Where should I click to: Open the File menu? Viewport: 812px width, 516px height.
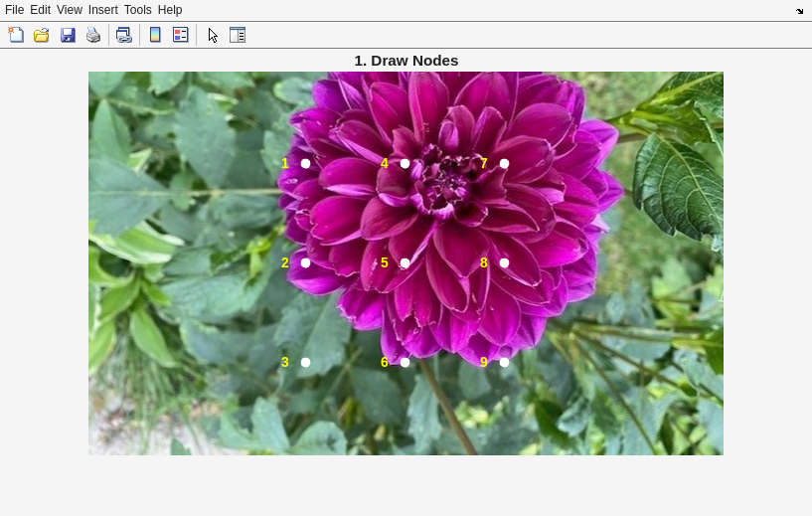tap(14, 10)
